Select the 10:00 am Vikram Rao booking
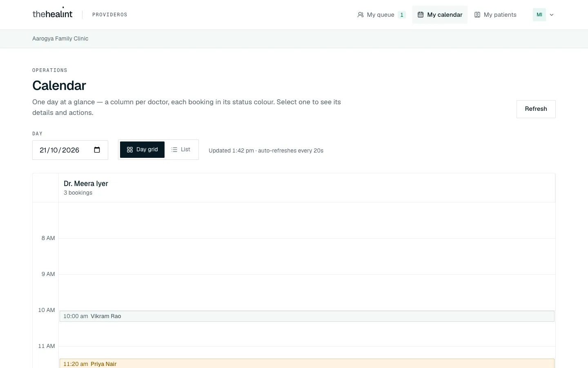The height and width of the screenshot is (368, 588). click(x=307, y=316)
